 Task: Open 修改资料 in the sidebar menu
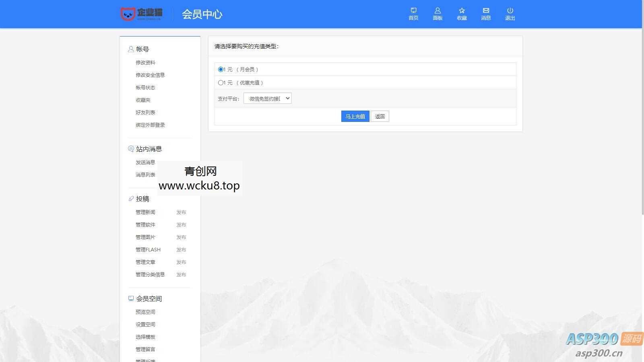point(146,62)
